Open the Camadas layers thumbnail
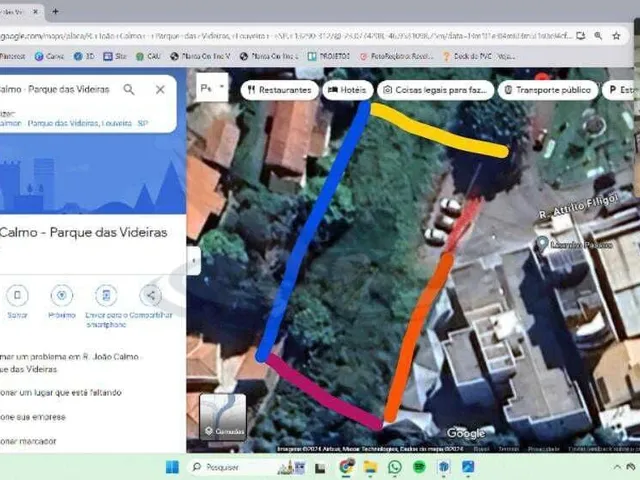Viewport: 640px width, 480px height. coord(223,417)
